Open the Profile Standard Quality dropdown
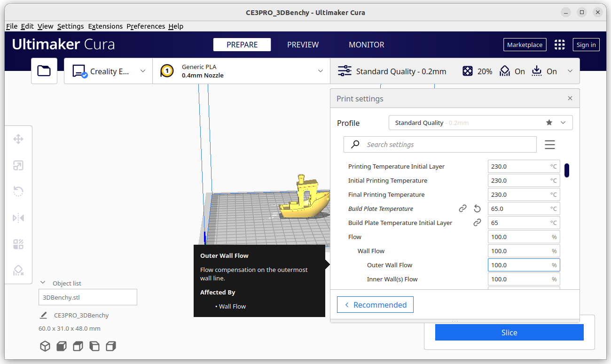Screen dimensions: 611x364 pos(480,123)
